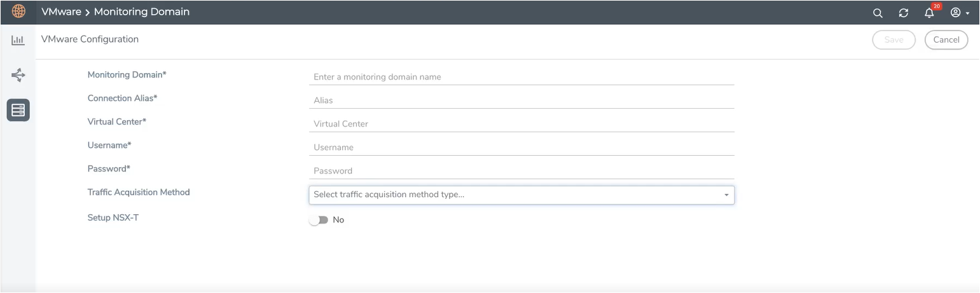The width and height of the screenshot is (980, 293).
Task: Click the Save button
Action: (x=894, y=39)
